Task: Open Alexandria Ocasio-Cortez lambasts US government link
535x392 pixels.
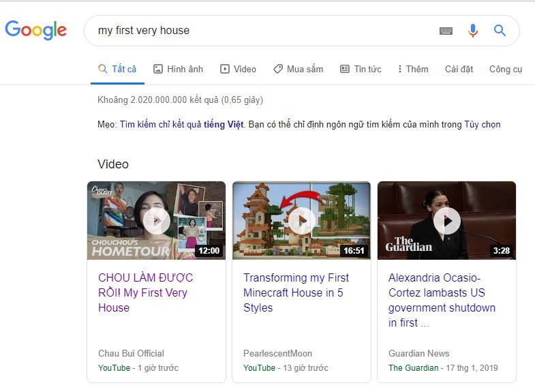Action: (442, 300)
